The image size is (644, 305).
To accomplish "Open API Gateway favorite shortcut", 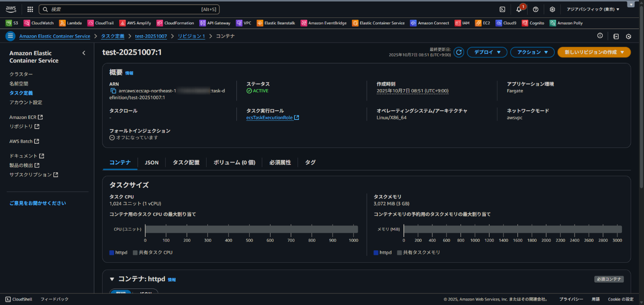I will [x=215, y=23].
